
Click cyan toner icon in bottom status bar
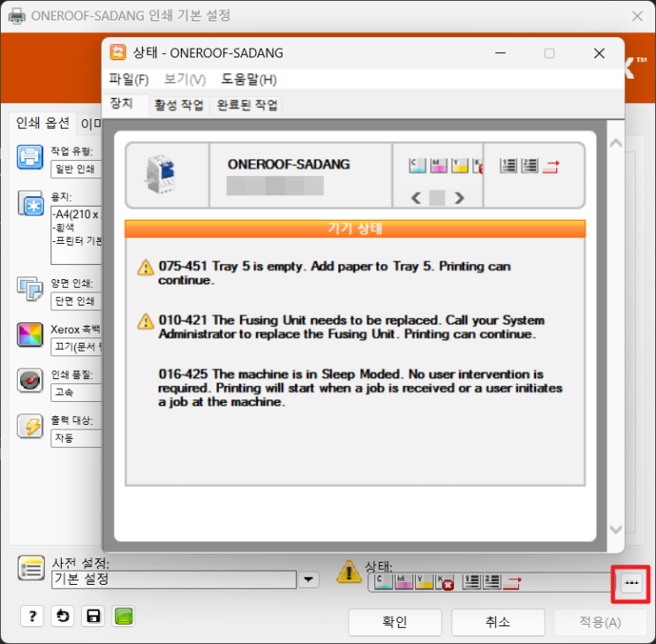pyautogui.click(x=383, y=581)
